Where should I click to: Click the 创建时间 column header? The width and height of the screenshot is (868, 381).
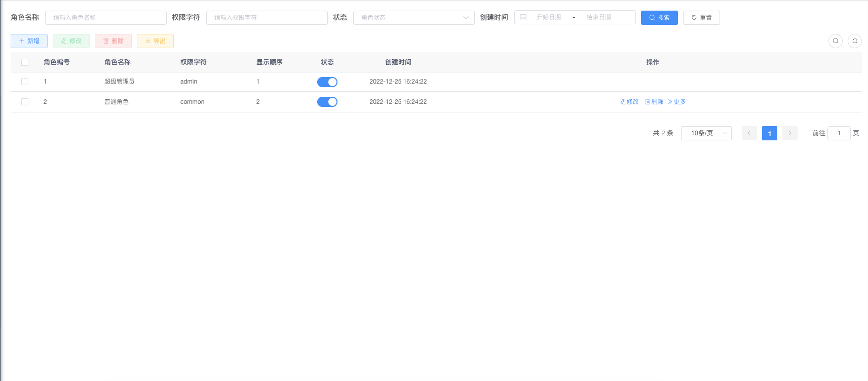click(x=398, y=62)
